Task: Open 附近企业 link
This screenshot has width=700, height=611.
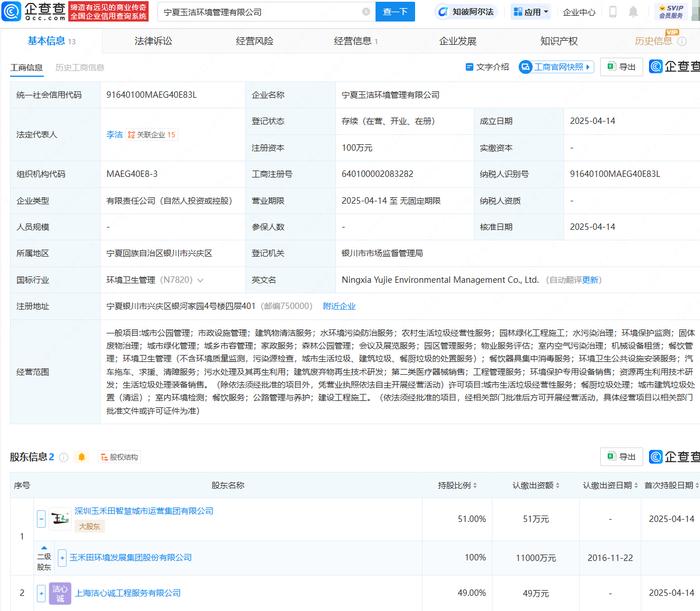Action: click(339, 306)
